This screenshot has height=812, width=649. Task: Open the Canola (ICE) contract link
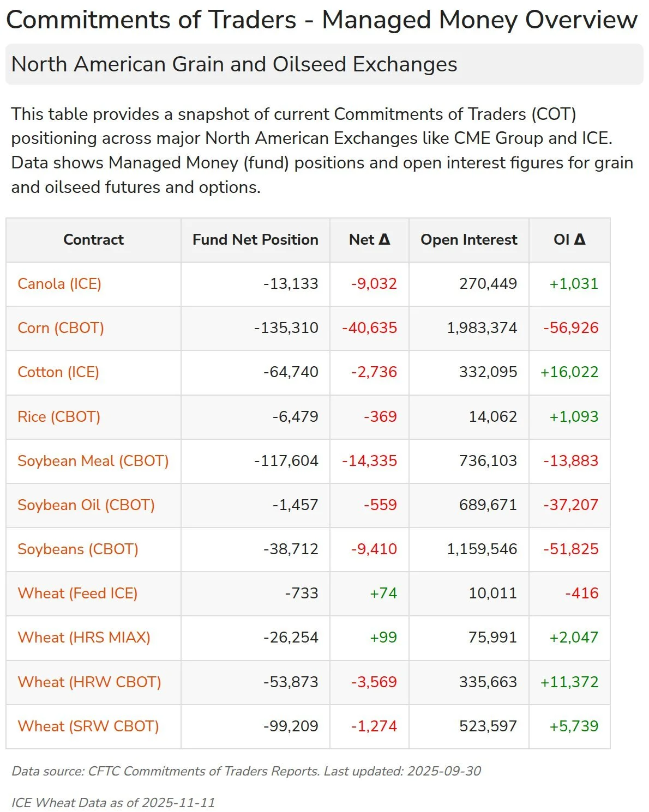[59, 284]
